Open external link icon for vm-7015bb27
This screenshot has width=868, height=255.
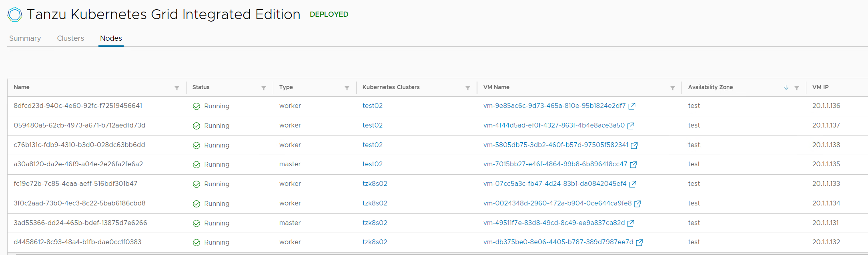click(x=633, y=165)
